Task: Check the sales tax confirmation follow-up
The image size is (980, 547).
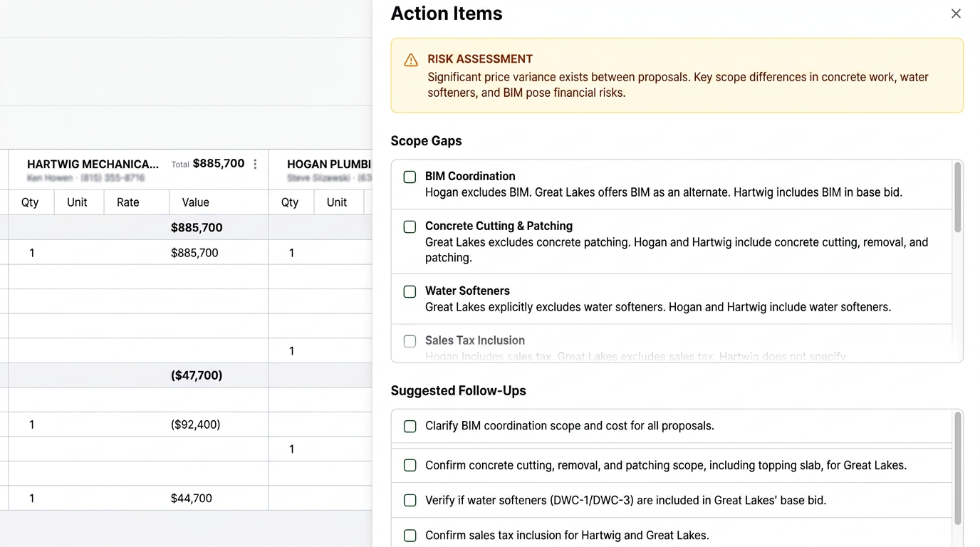Action: click(x=410, y=535)
